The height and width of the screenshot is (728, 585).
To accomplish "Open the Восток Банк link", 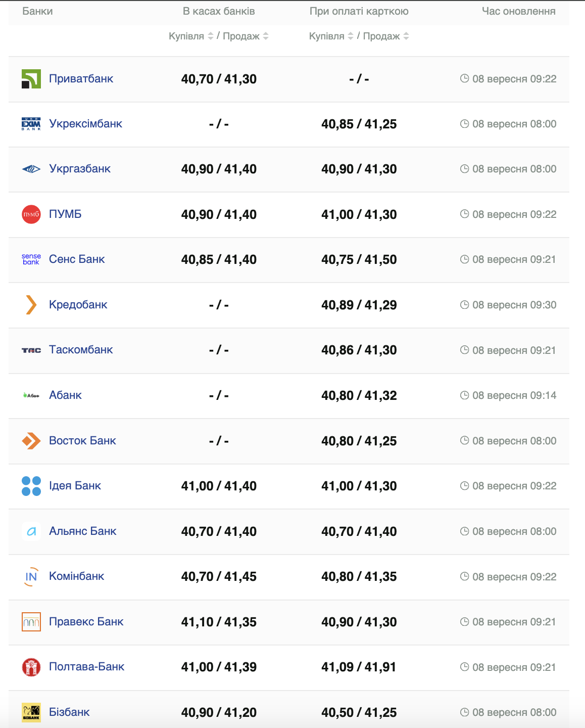I will (x=82, y=441).
